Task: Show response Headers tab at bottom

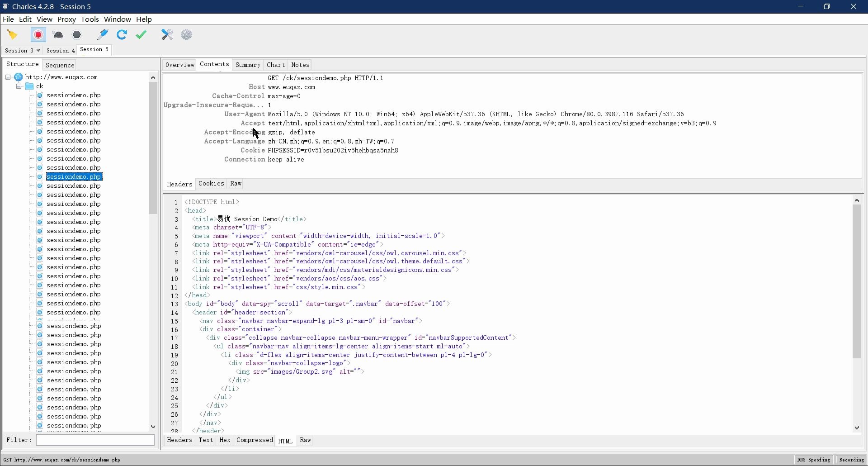Action: coord(179,440)
